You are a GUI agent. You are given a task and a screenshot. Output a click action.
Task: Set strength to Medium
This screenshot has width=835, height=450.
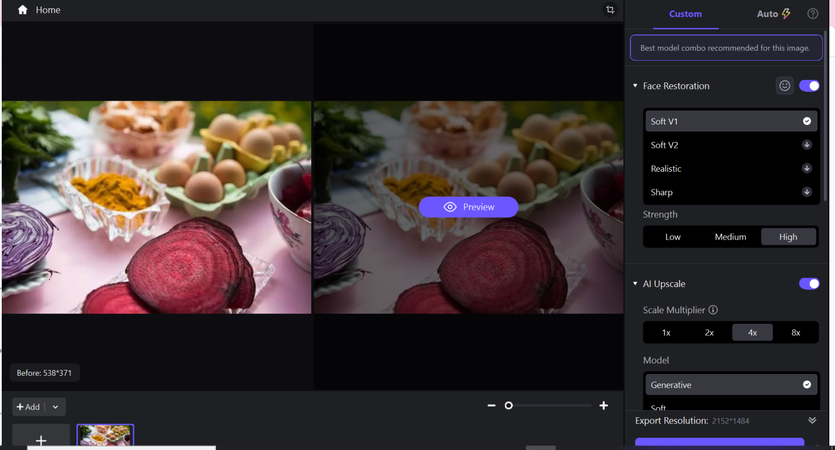pyautogui.click(x=730, y=237)
